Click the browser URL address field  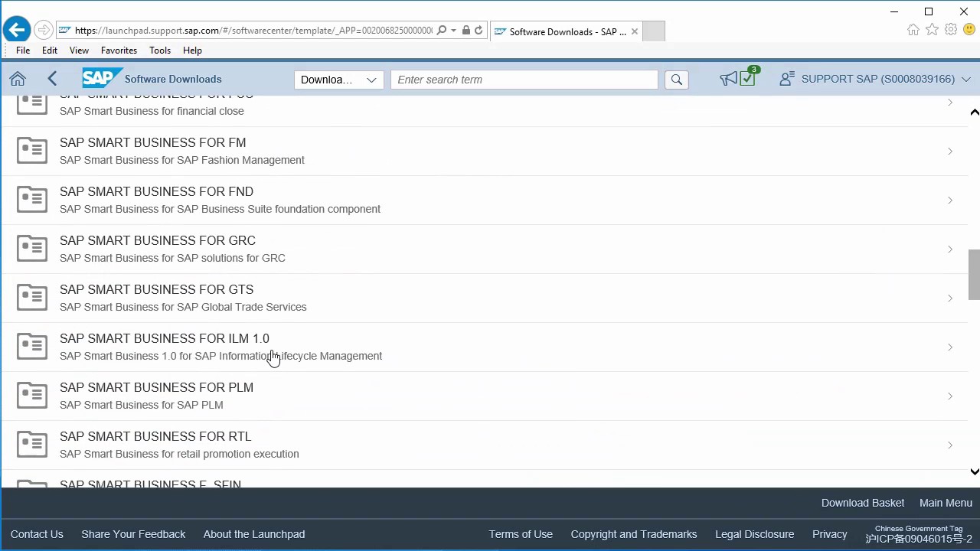click(x=253, y=31)
